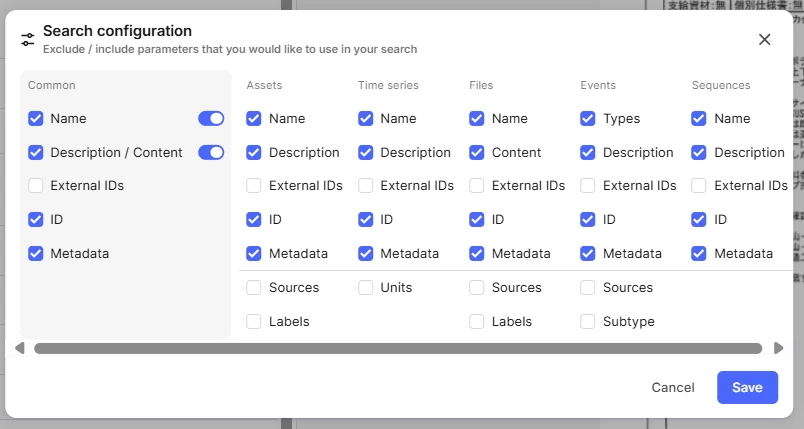Enable Common External IDs checkbox
804x429 pixels.
pyautogui.click(x=36, y=186)
